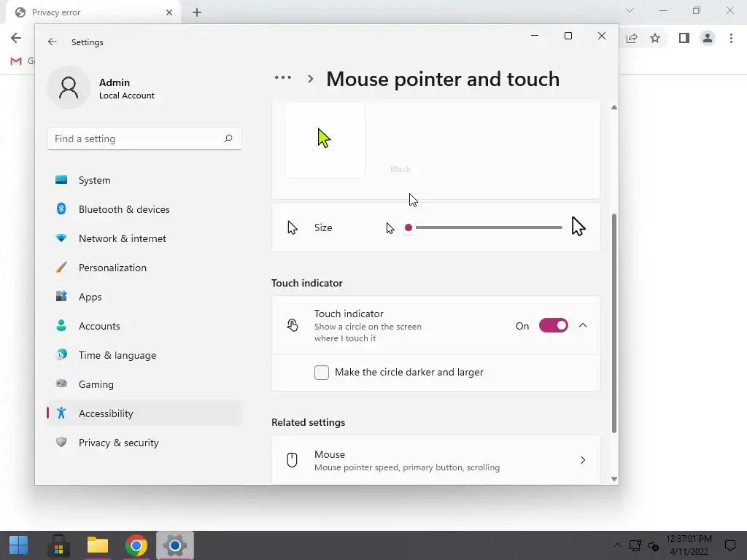Close the Privacy error Chrome tab
Image resolution: width=747 pixels, height=560 pixels.
click(169, 12)
